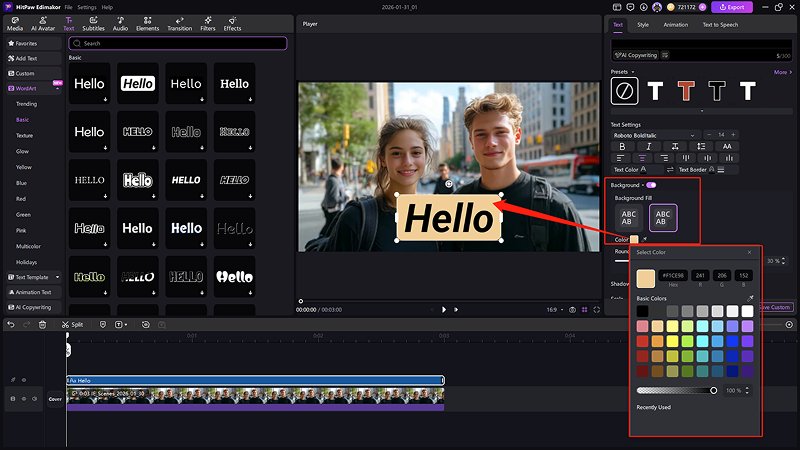Apply bold formatting to text
Image resolution: width=800 pixels, height=450 pixels.
tap(622, 146)
